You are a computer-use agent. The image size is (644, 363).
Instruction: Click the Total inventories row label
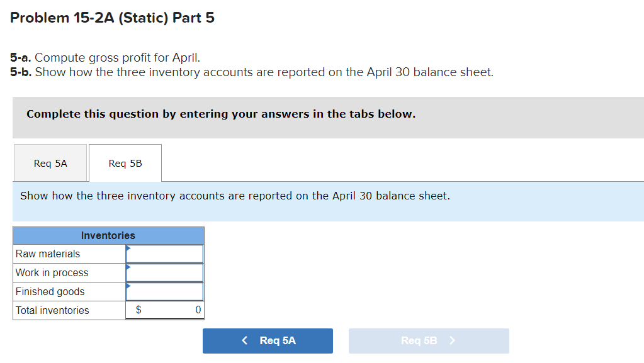tap(52, 310)
